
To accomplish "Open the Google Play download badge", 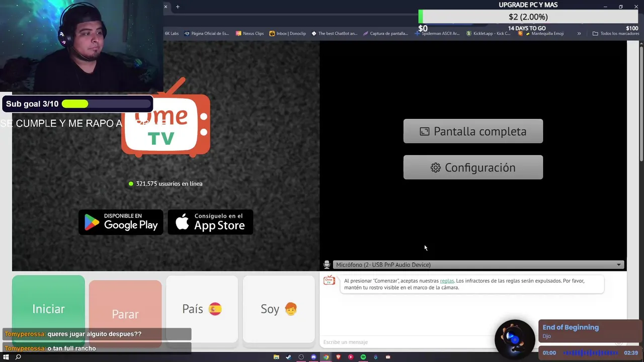I will pos(121,222).
